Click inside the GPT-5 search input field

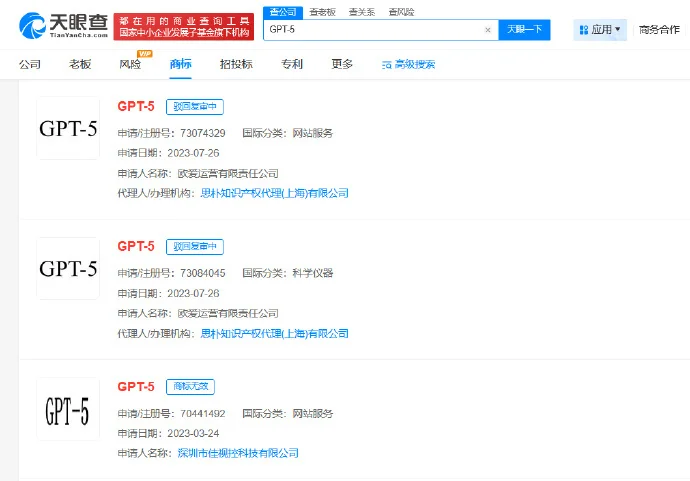[370, 30]
